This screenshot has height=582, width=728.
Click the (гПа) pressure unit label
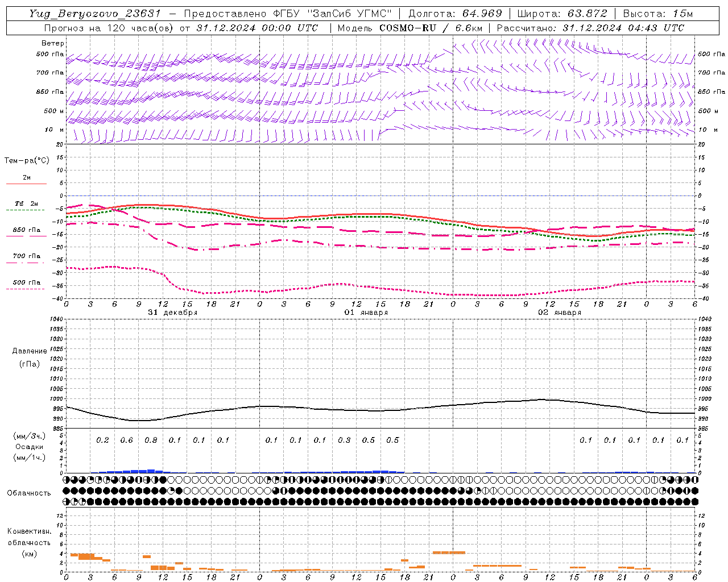[x=30, y=364]
